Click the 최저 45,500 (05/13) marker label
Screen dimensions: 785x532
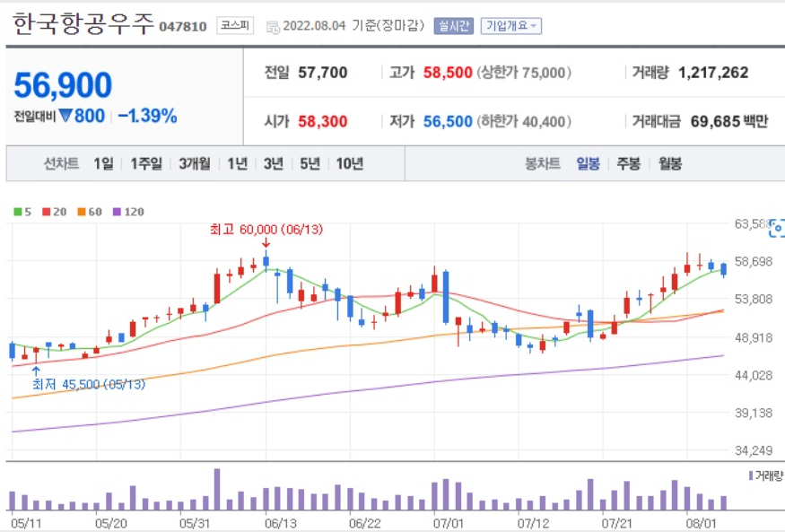point(89,384)
